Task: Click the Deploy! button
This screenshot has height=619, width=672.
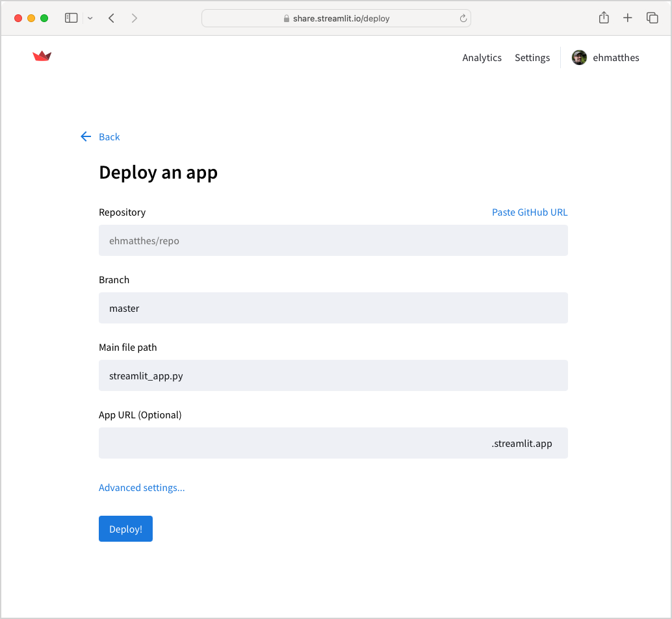Action: [x=125, y=529]
